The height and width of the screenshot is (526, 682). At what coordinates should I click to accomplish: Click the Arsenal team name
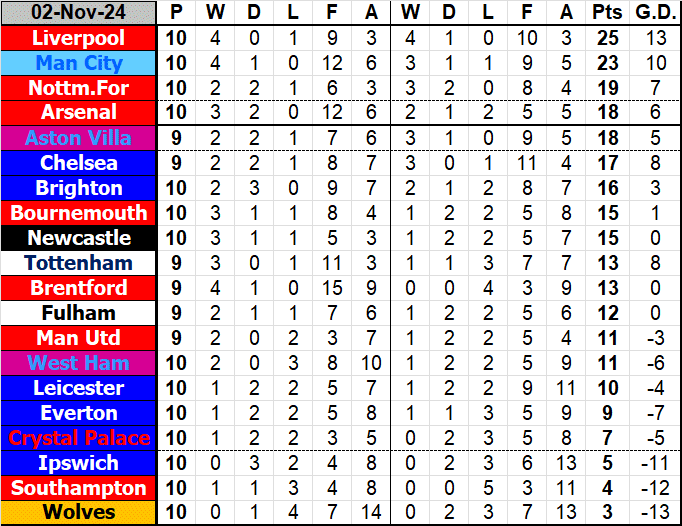click(x=79, y=113)
